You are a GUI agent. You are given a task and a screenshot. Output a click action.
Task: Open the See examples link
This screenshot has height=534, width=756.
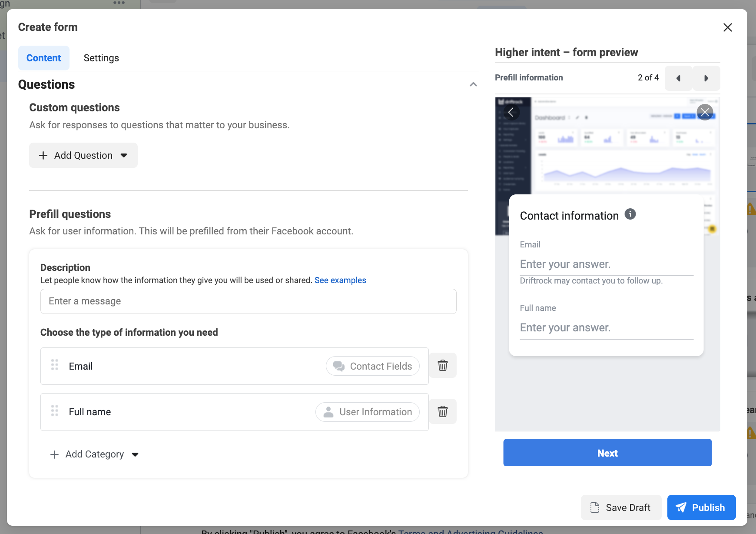[340, 280]
